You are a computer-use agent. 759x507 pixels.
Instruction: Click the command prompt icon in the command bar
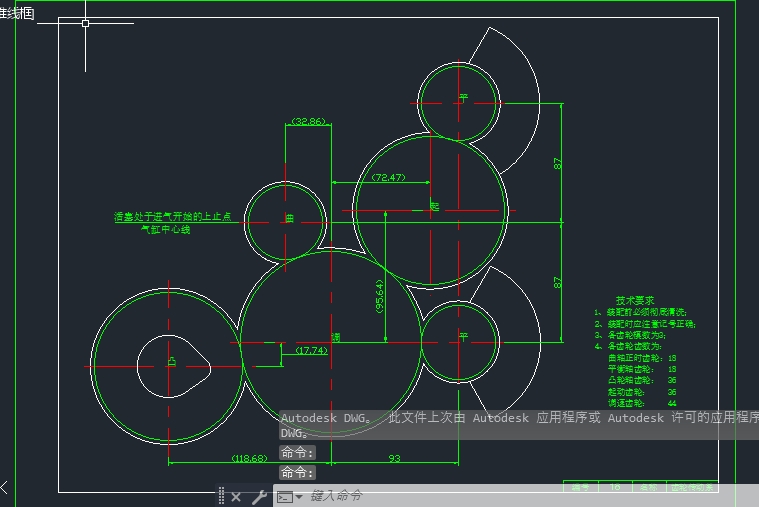coord(285,497)
